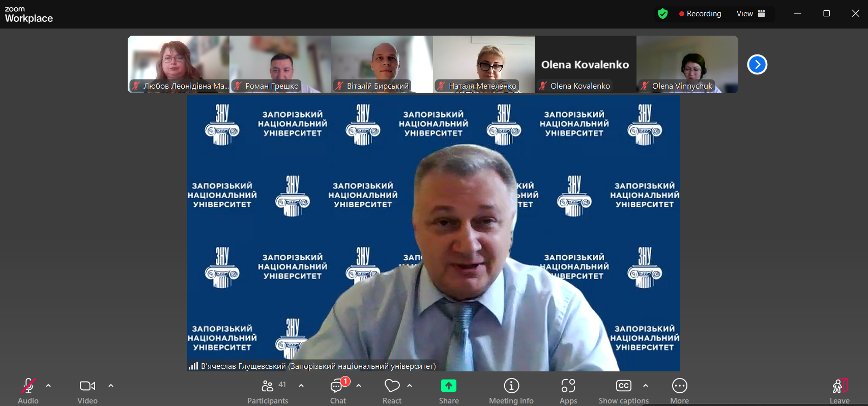Open the View layout menu

click(750, 14)
